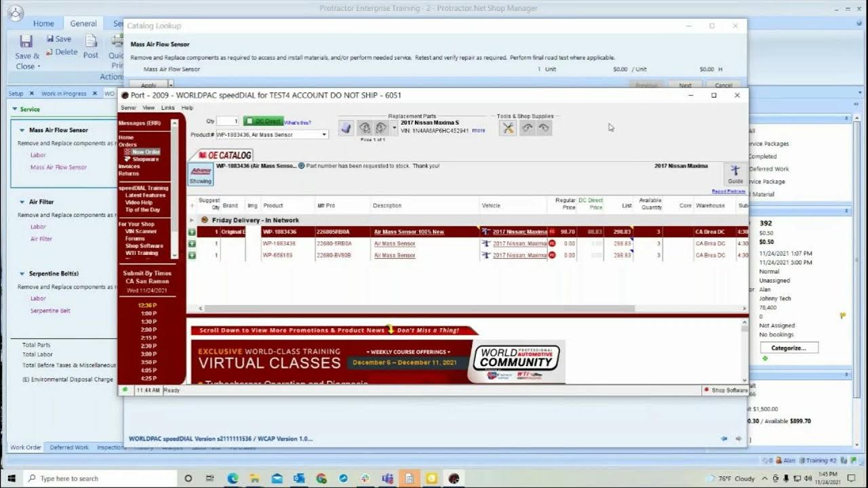Open Invoices in speedDIAL sidebar

pos(129,167)
